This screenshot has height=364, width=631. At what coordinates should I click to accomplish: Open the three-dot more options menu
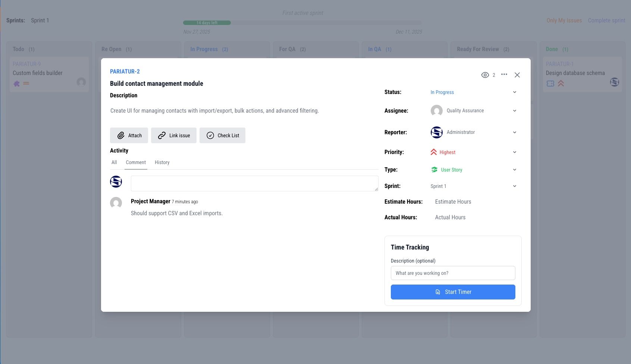click(504, 75)
